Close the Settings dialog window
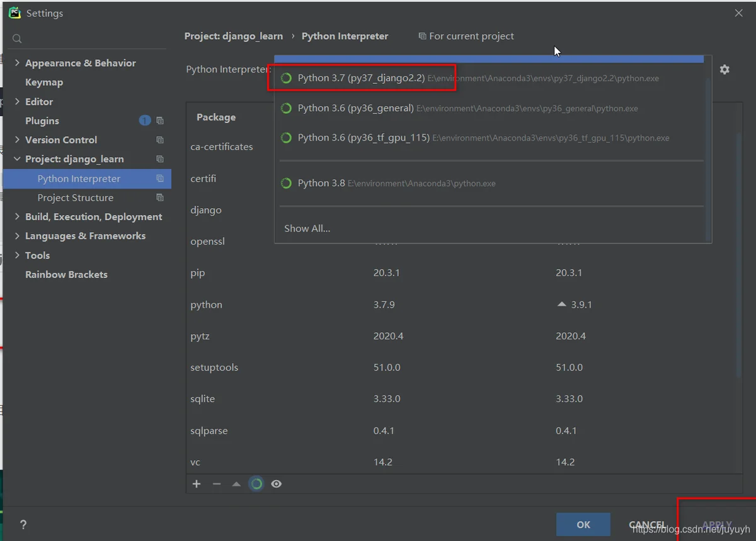 (739, 13)
